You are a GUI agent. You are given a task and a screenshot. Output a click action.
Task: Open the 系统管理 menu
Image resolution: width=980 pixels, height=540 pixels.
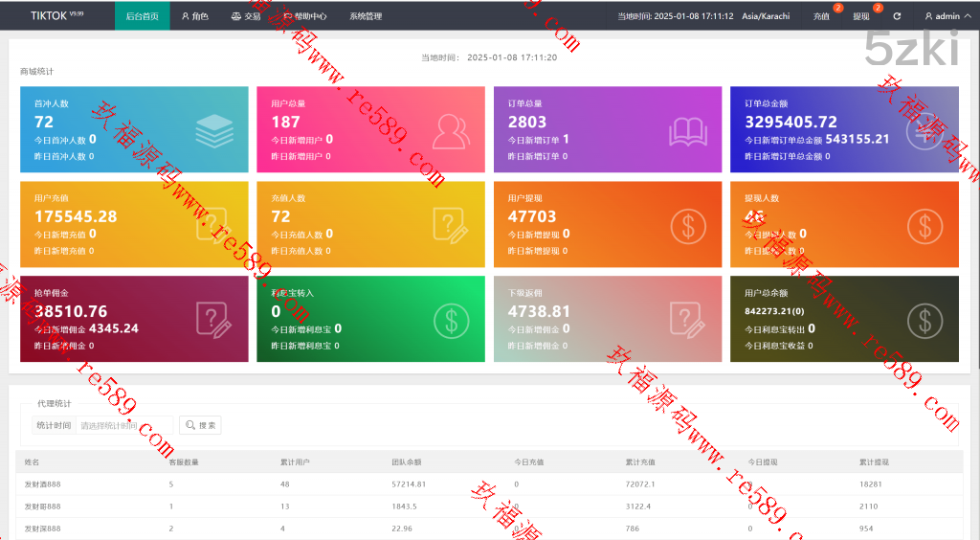point(366,16)
